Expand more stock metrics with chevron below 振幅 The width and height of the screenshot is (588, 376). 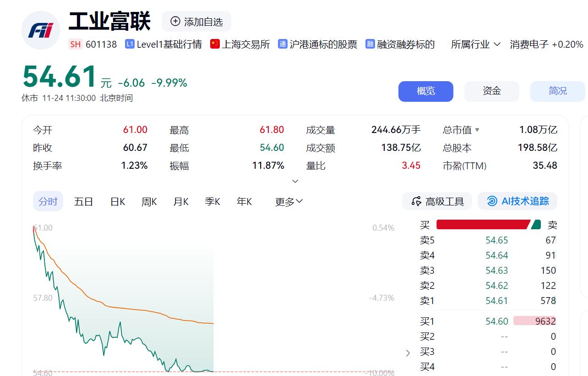pos(295,181)
